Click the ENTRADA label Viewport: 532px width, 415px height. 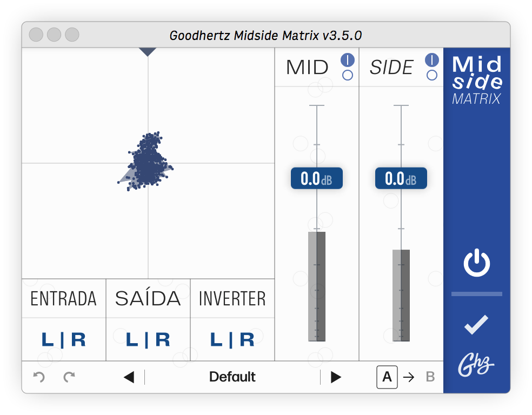[x=63, y=299]
